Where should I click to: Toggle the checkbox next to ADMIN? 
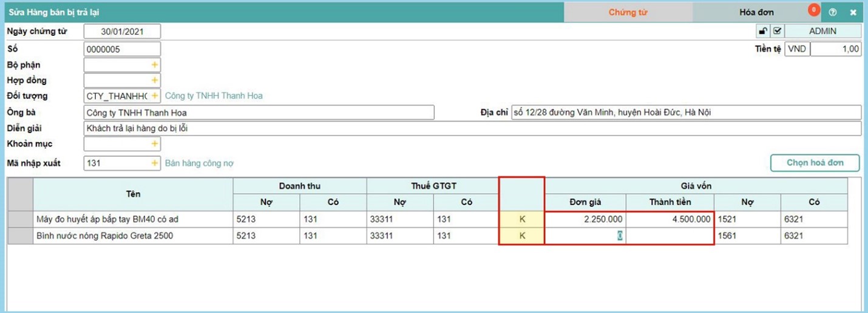point(777,31)
